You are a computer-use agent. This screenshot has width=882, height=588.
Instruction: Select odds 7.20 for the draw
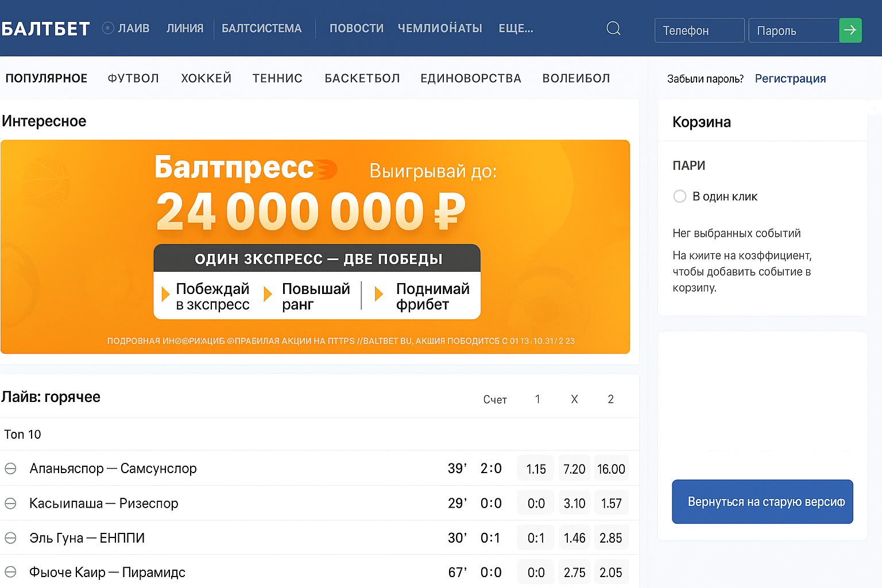574,469
